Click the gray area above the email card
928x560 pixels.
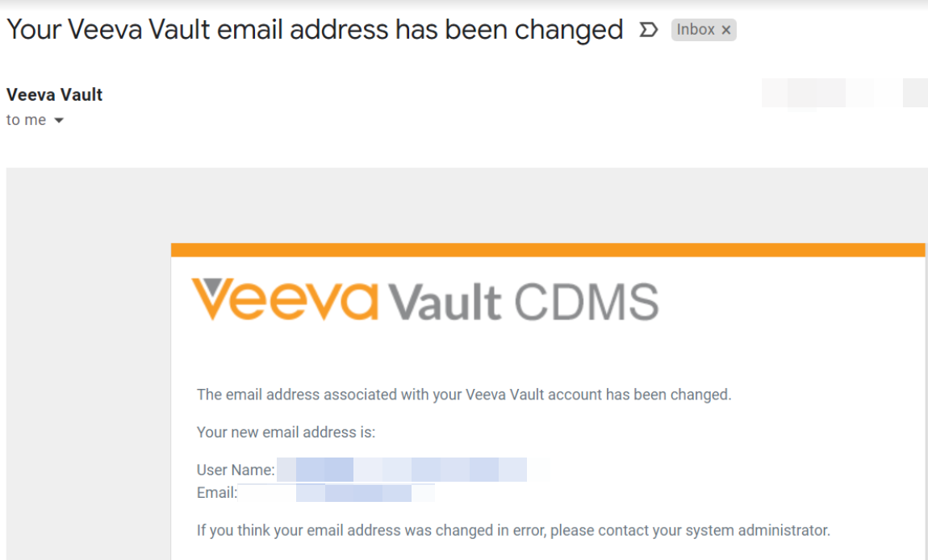point(484,205)
